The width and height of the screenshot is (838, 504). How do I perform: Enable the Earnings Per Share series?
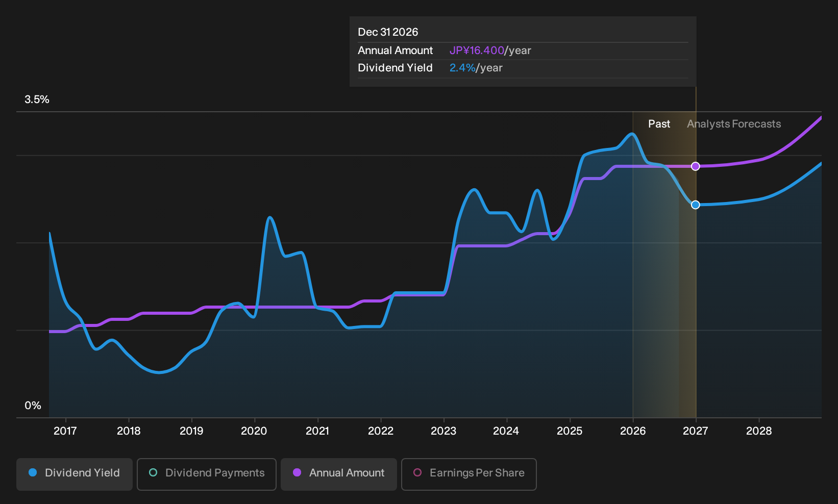coord(469,474)
